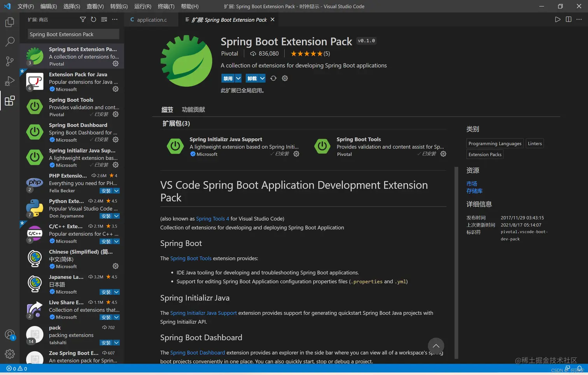The image size is (588, 375).
Task: Open gear for Spring Boot Tools list item
Action: [x=115, y=114]
